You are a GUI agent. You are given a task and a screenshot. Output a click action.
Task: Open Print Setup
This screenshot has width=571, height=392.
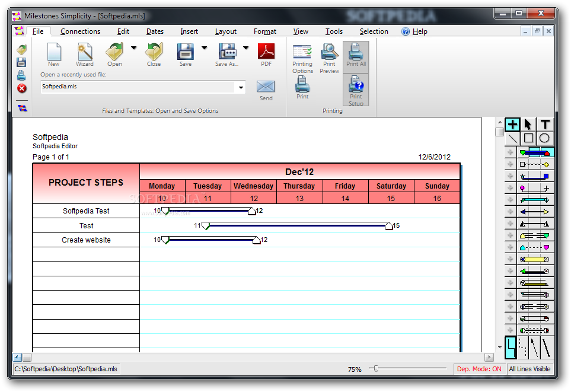[356, 90]
